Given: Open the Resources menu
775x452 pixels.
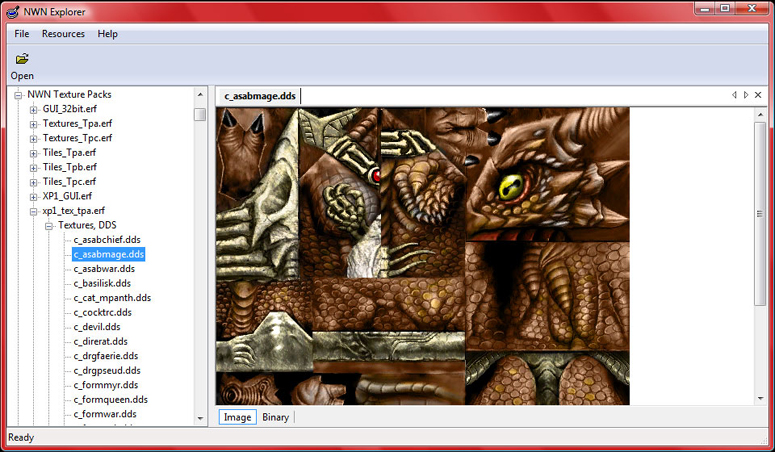Looking at the screenshot, I should point(63,34).
